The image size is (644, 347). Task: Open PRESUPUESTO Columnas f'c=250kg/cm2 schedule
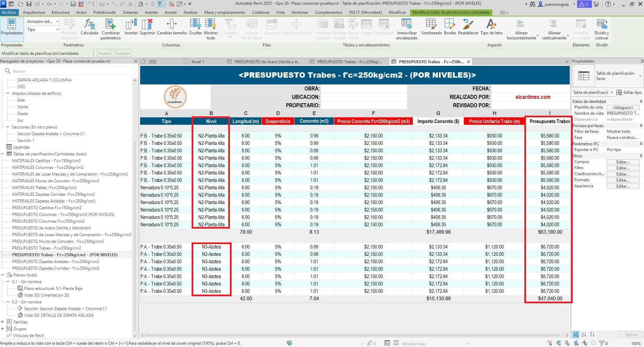48,221
